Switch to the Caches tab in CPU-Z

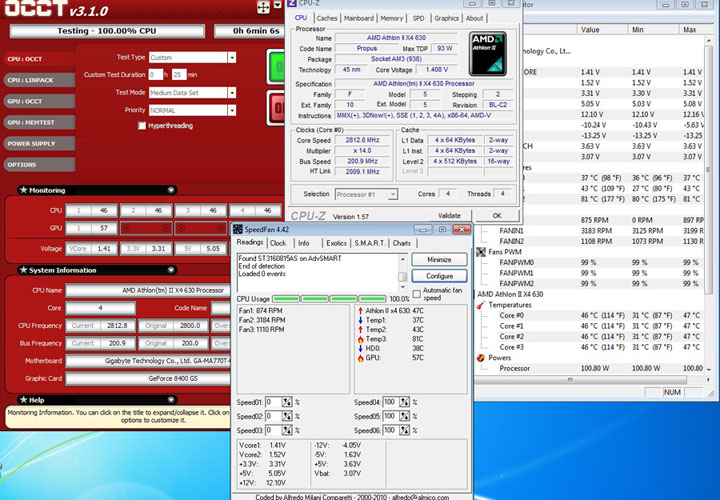[x=327, y=18]
